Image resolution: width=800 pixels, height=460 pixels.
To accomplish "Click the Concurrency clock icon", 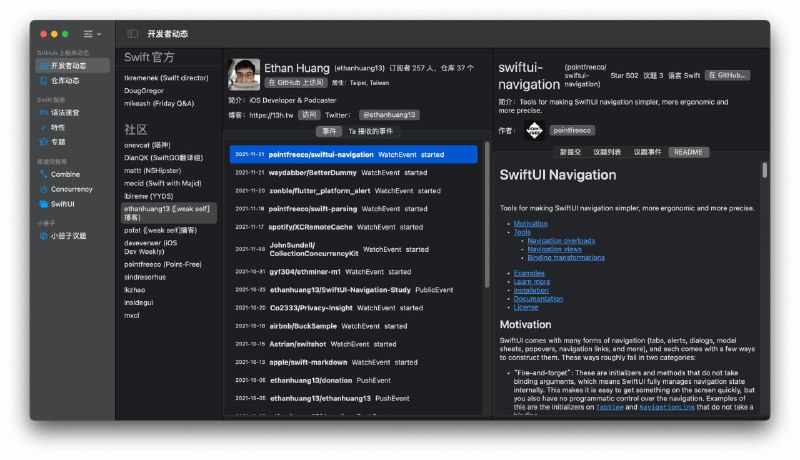I will coord(44,189).
